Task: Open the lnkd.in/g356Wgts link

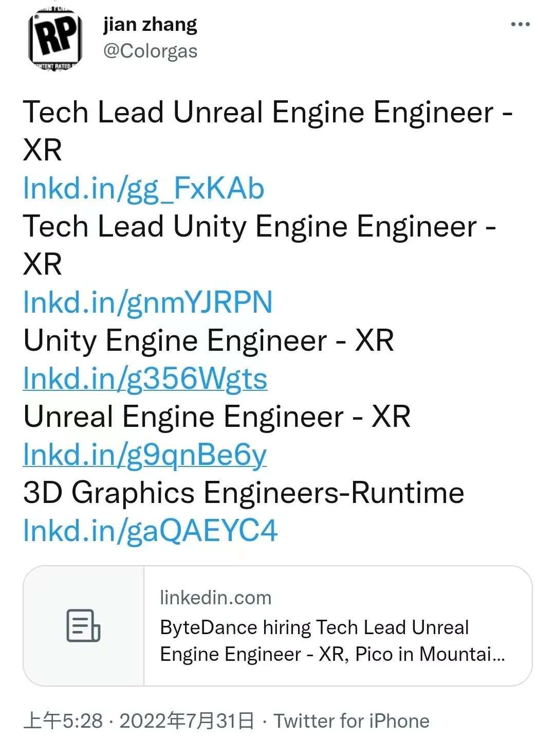Action: (145, 379)
